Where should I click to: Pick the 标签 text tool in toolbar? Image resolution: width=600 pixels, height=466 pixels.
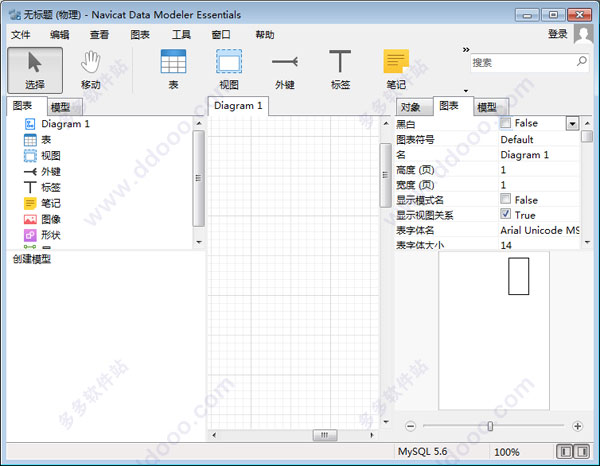point(340,70)
